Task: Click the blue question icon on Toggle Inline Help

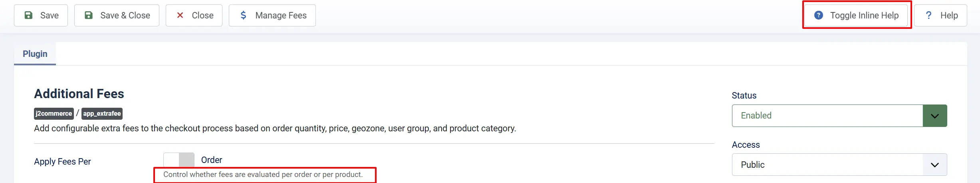Action: [x=819, y=15]
